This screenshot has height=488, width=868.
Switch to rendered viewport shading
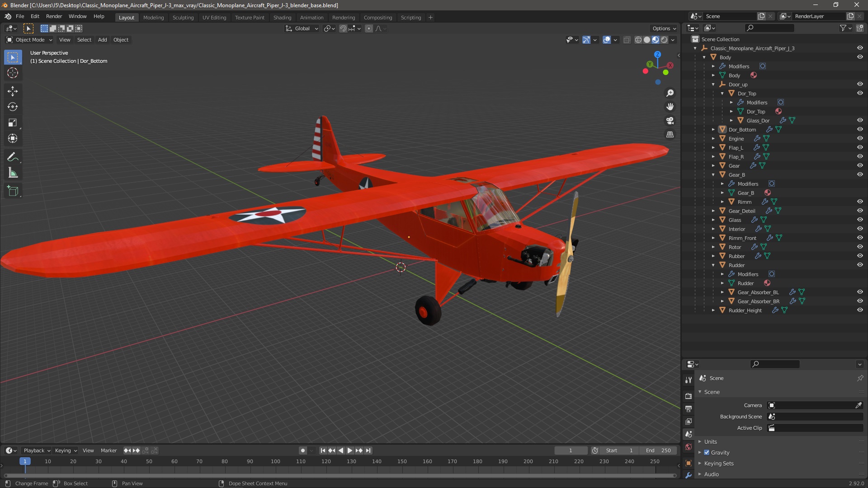[x=664, y=40]
